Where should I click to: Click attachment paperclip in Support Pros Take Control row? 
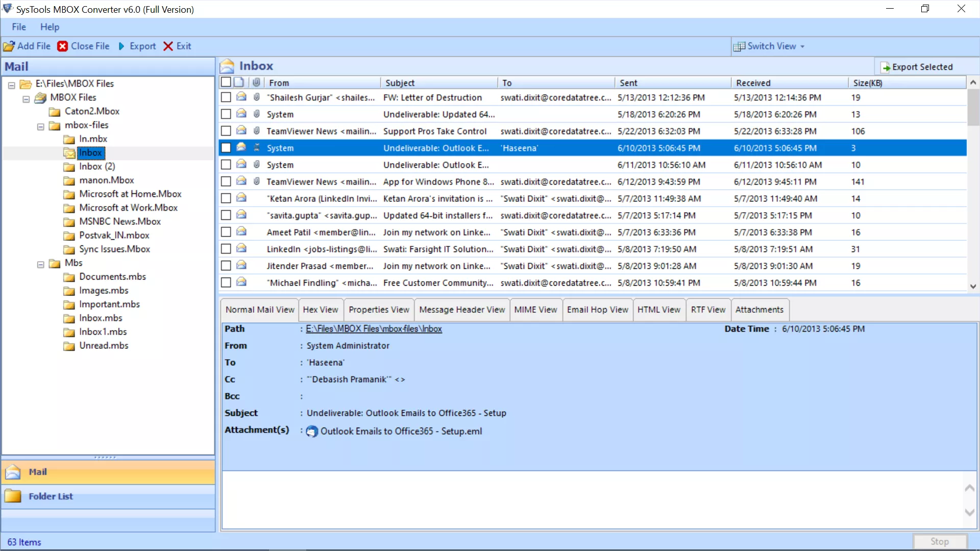tap(257, 131)
